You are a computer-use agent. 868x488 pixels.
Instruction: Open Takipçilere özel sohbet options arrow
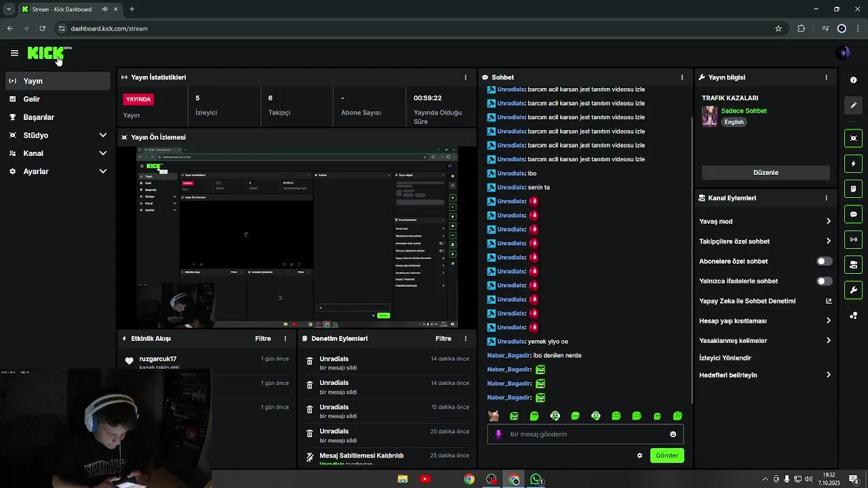pos(828,241)
